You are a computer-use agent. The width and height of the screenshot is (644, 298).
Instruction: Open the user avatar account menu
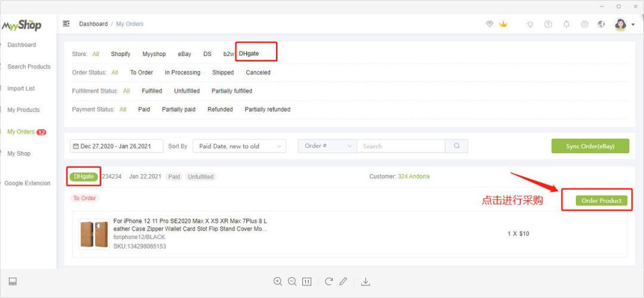[624, 24]
